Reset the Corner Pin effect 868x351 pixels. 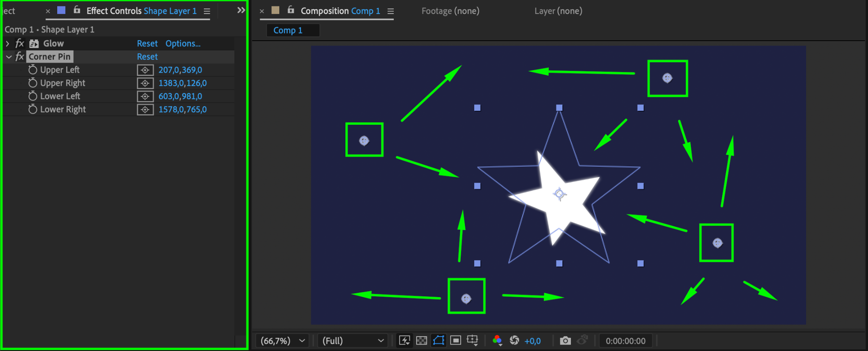tap(147, 56)
